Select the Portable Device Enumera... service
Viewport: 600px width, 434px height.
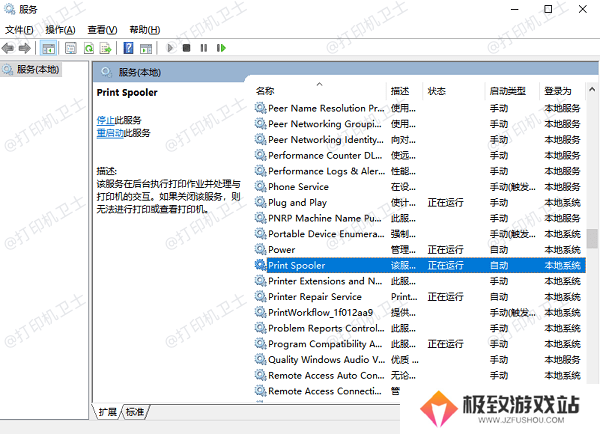(x=326, y=234)
